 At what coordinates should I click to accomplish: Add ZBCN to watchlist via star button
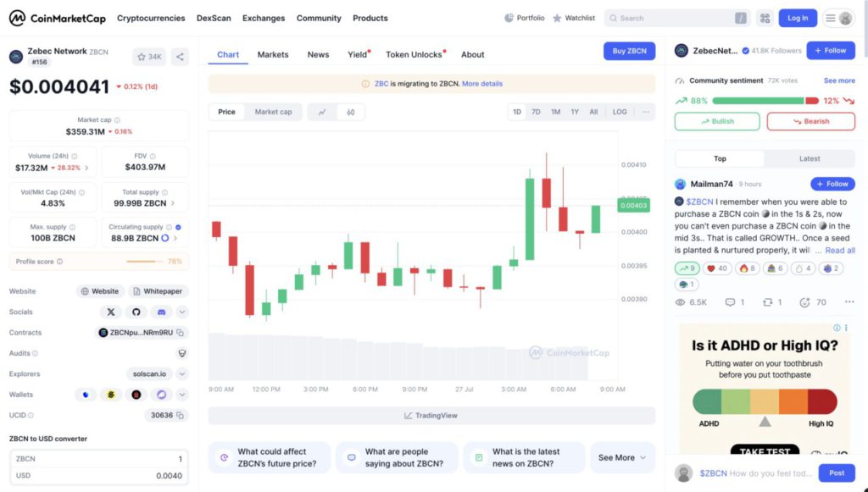(x=149, y=57)
